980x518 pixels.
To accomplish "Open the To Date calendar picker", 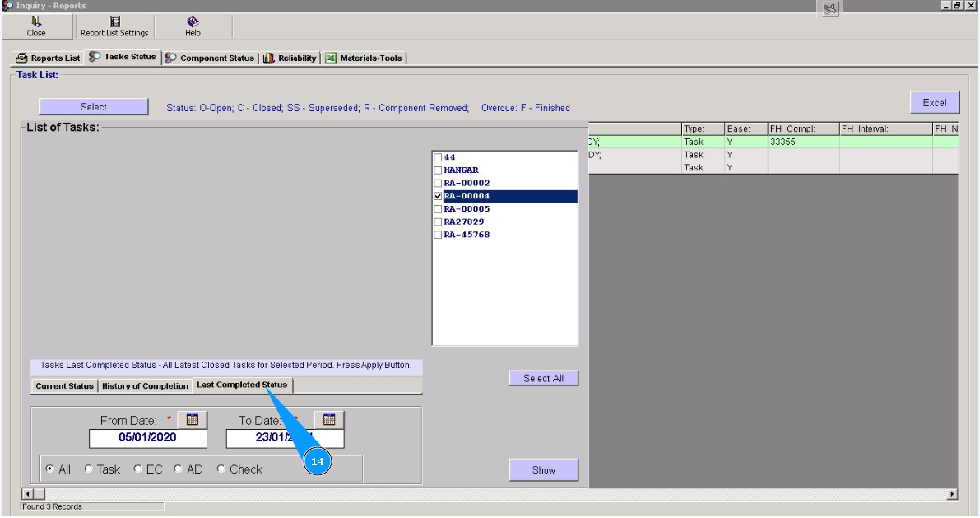I will (x=329, y=420).
